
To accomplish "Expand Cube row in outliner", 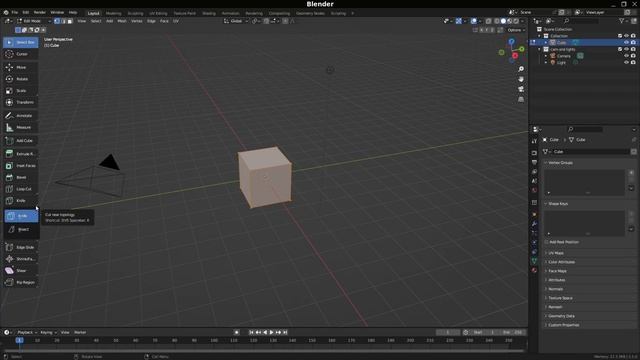I will 546,42.
